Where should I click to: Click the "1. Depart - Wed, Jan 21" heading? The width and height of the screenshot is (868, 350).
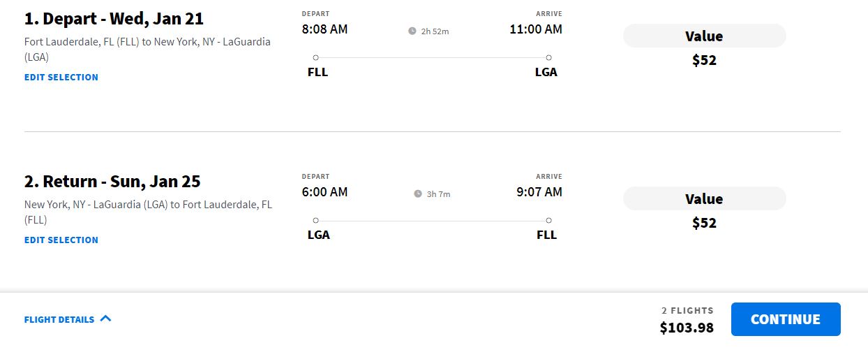point(114,19)
